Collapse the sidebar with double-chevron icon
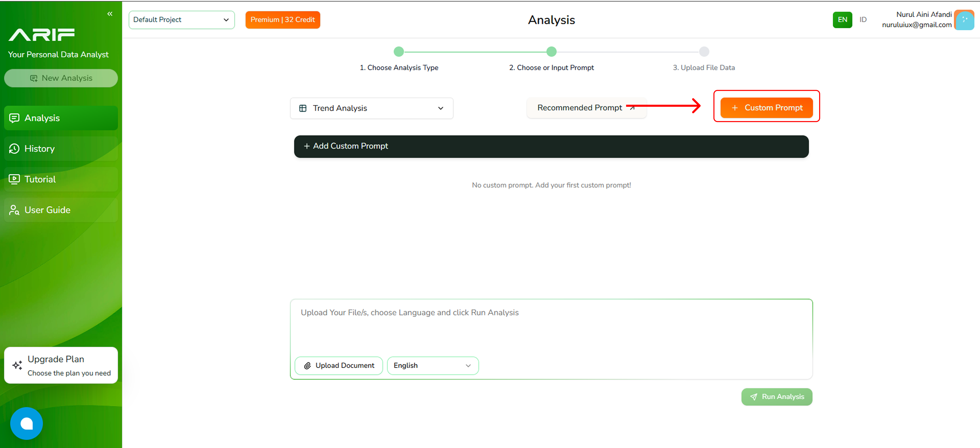The image size is (980, 448). pos(110,14)
